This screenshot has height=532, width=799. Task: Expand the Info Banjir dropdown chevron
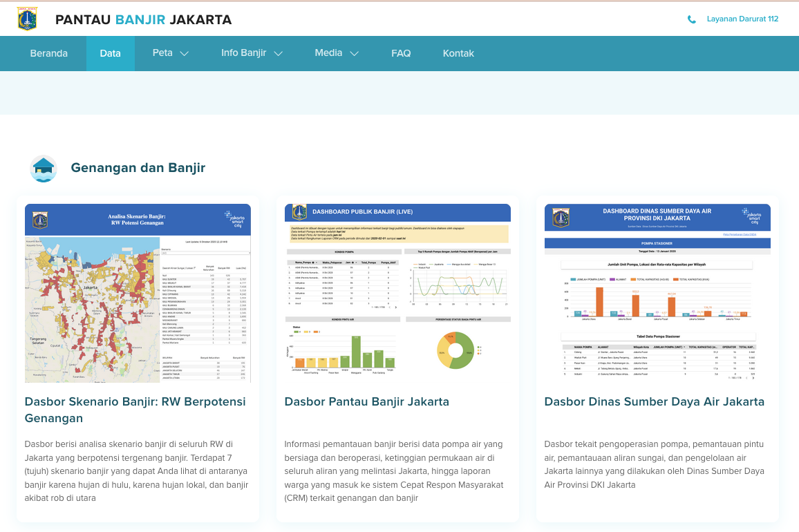pyautogui.click(x=279, y=53)
